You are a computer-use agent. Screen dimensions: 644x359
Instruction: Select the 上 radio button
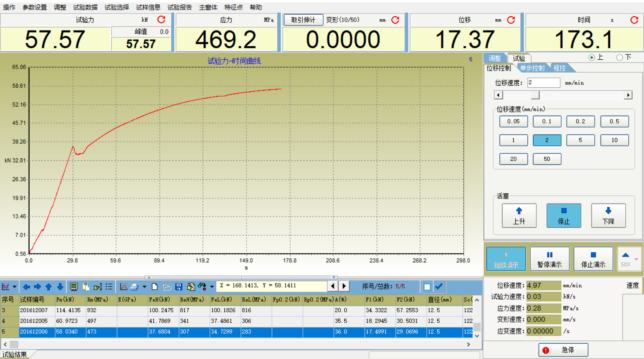pos(592,58)
